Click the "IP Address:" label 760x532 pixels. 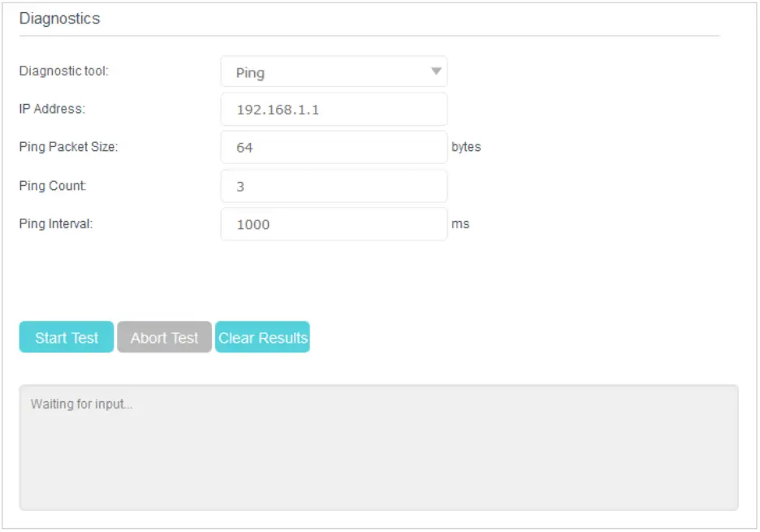52,109
